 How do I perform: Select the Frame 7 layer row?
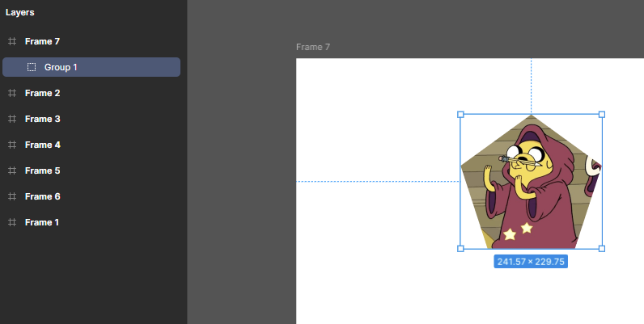point(91,41)
